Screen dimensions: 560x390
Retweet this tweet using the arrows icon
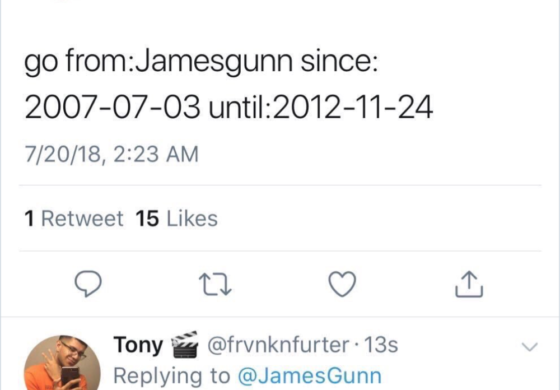(215, 284)
